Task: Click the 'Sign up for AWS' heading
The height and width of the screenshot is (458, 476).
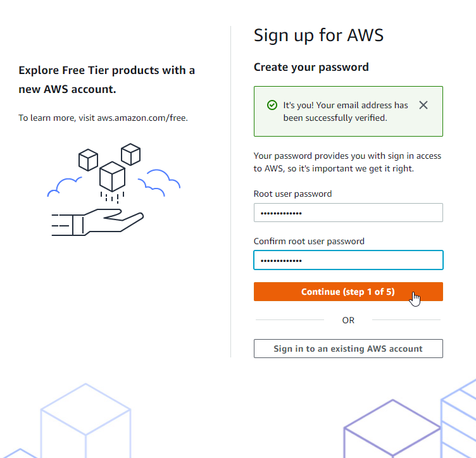Action: (319, 35)
